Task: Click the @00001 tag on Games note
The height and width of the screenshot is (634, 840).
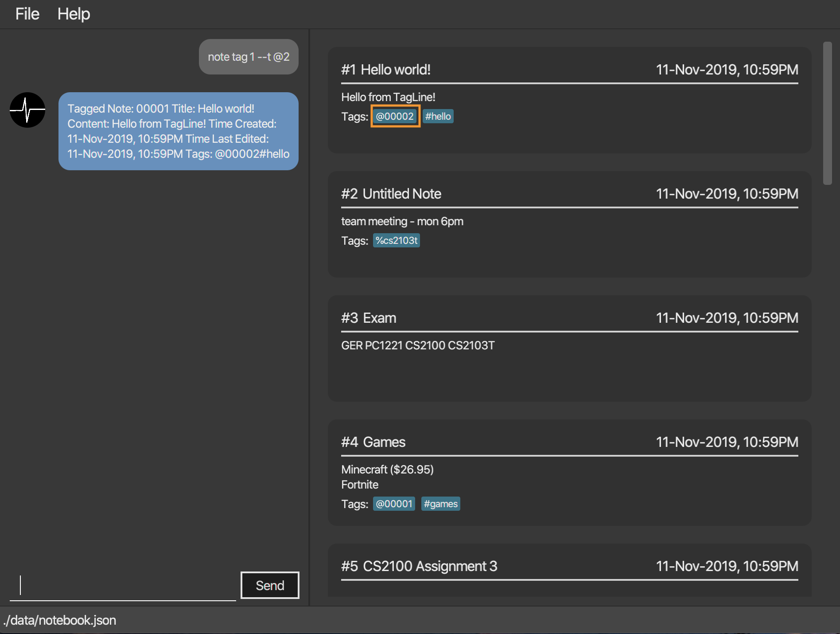Action: [394, 504]
